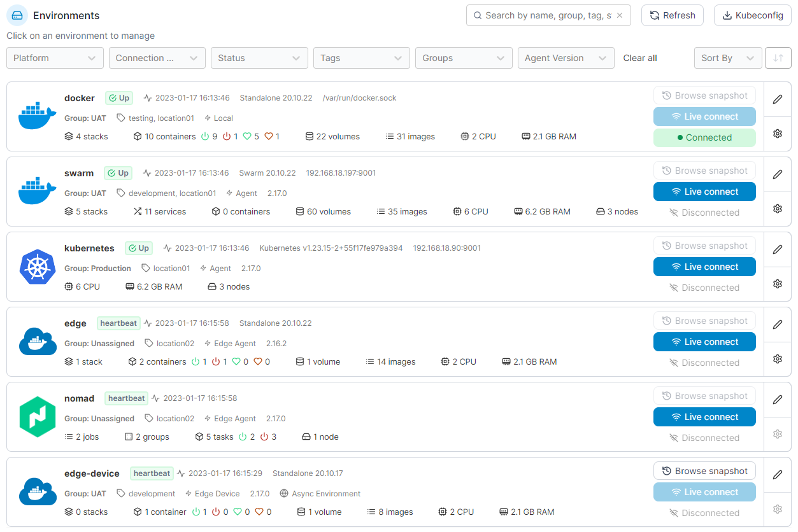Click the Environments header icon
Viewport: 798px width, 532px height.
(17, 15)
